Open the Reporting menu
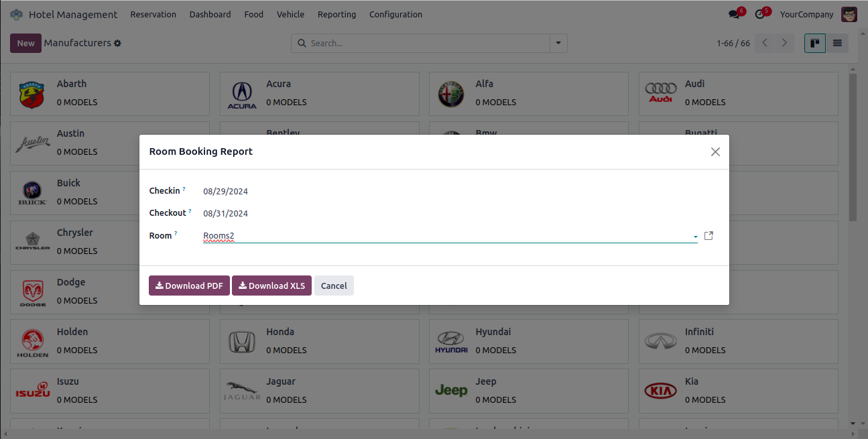Viewport: 868px width, 439px height. pyautogui.click(x=336, y=14)
